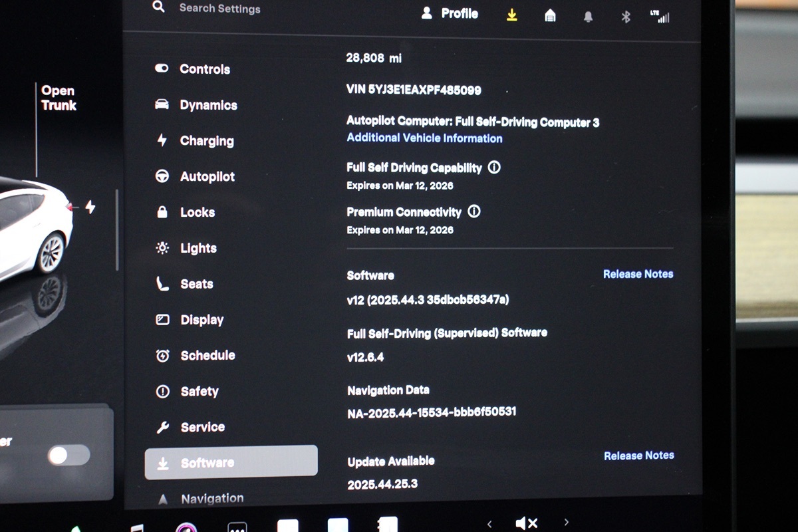The image size is (798, 532).
Task: Open the garage HomeLink icon
Action: 550,16
